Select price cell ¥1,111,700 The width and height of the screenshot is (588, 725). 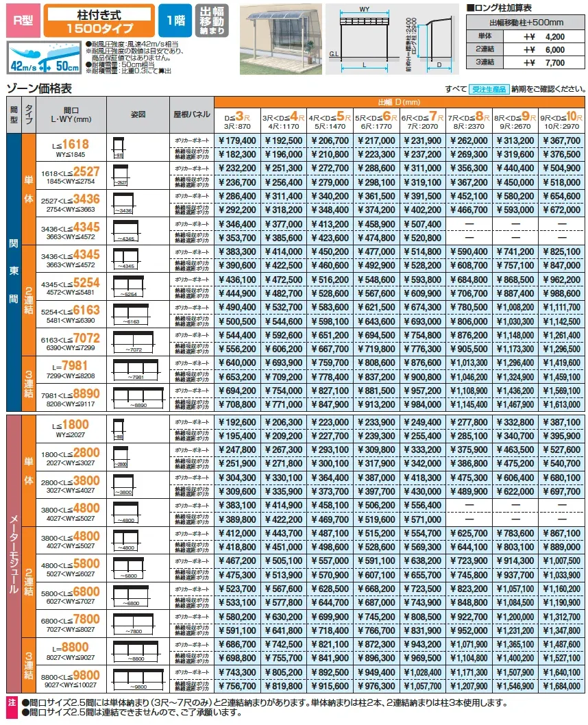(562, 307)
